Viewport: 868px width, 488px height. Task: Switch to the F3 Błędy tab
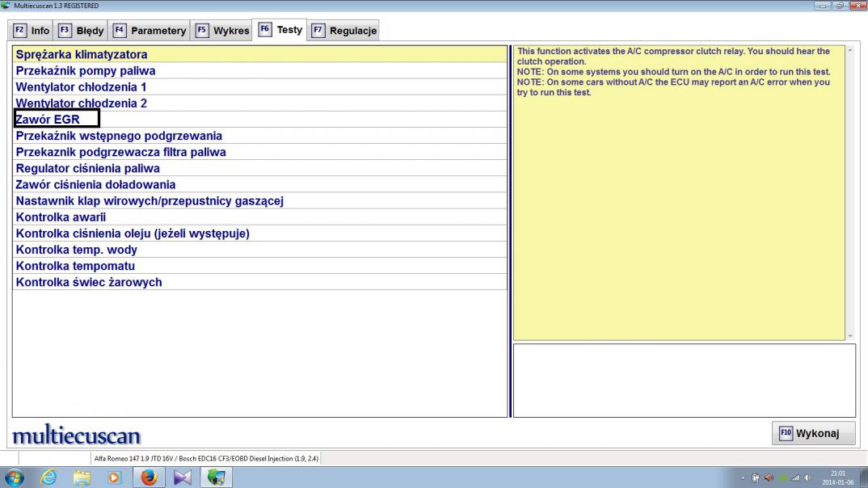pyautogui.click(x=81, y=31)
